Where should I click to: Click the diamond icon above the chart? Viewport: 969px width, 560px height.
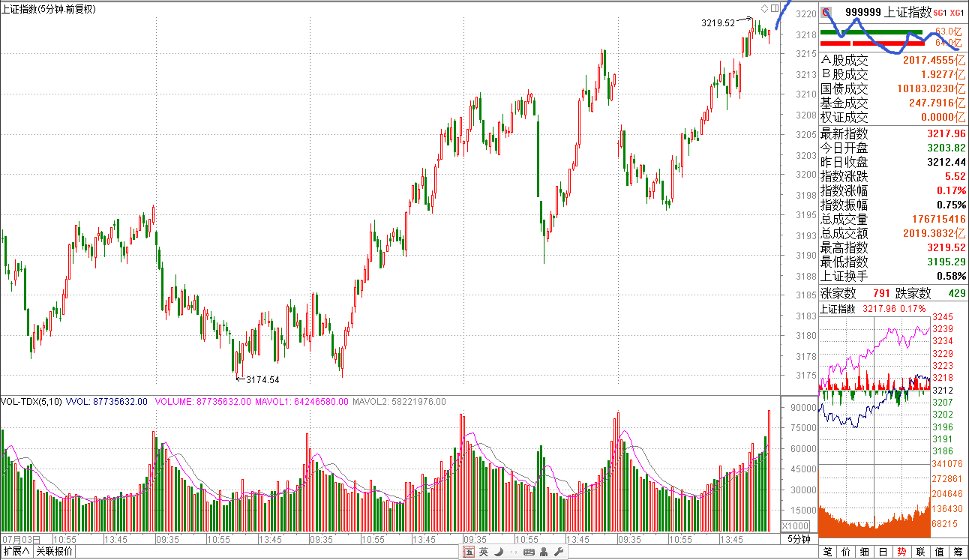tap(764, 8)
